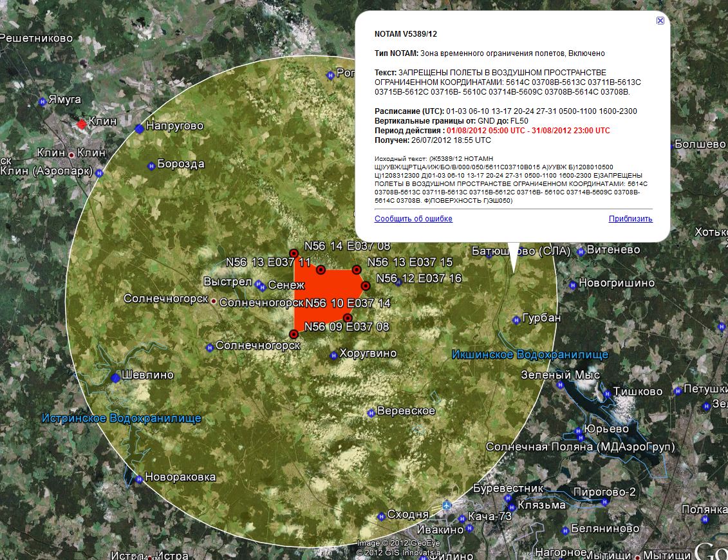Select the Борозда heliport icon

[151, 164]
